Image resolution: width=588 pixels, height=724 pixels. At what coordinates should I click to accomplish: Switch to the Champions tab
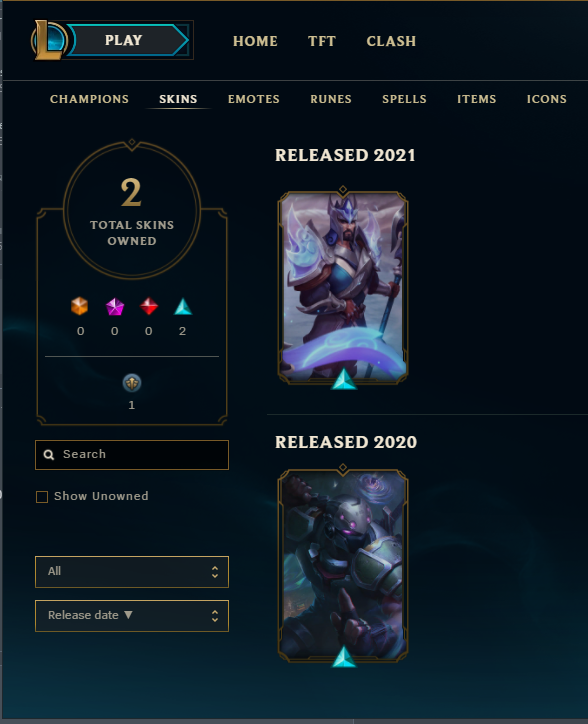(89, 99)
